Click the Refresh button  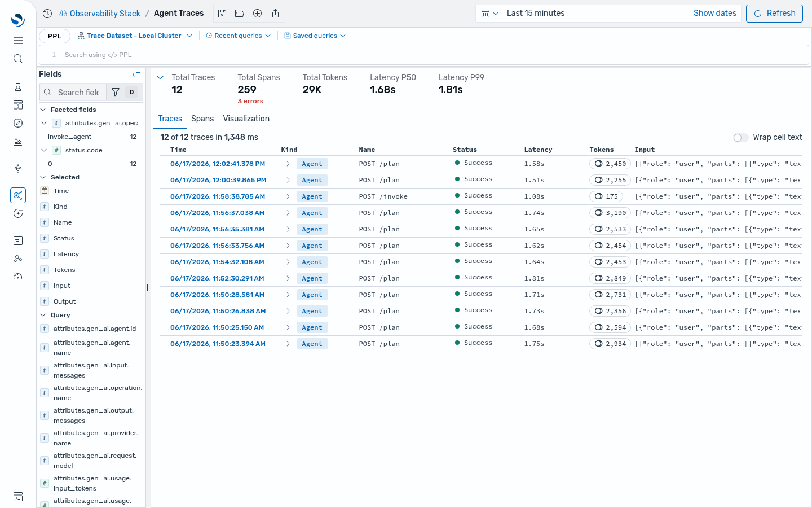tap(774, 14)
